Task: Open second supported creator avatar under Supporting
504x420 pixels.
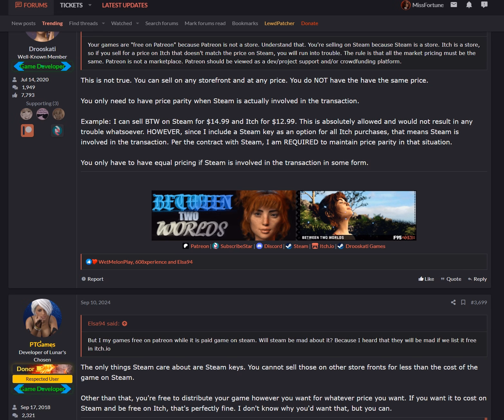Action: [x=42, y=114]
